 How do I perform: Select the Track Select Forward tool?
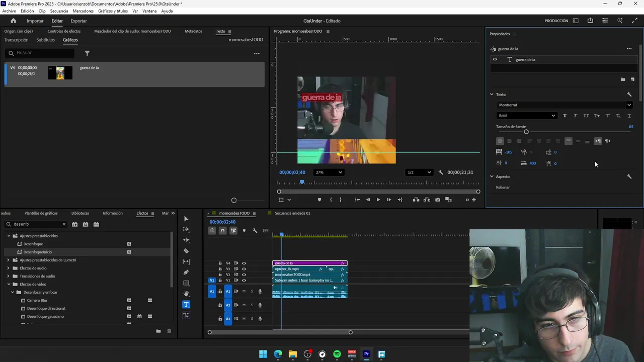click(x=186, y=229)
